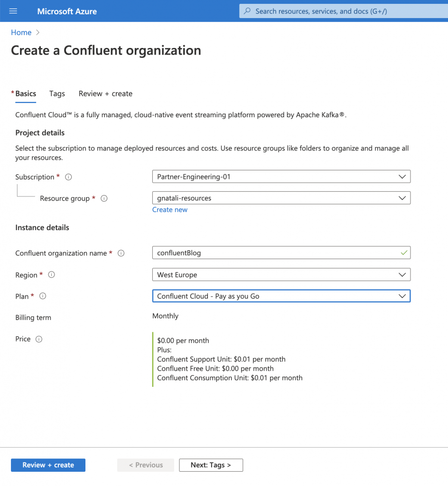
Task: Click the Next: Tags button
Action: (211, 465)
